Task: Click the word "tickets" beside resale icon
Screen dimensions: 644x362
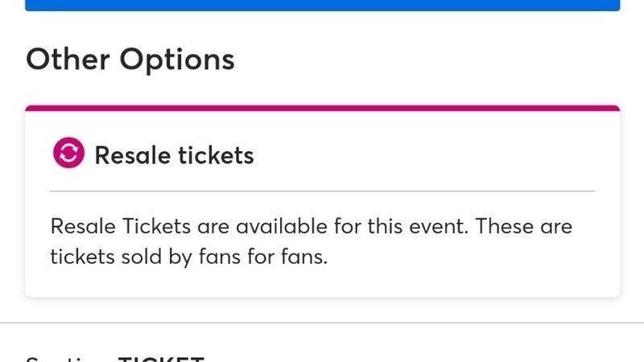Action: 216,154
